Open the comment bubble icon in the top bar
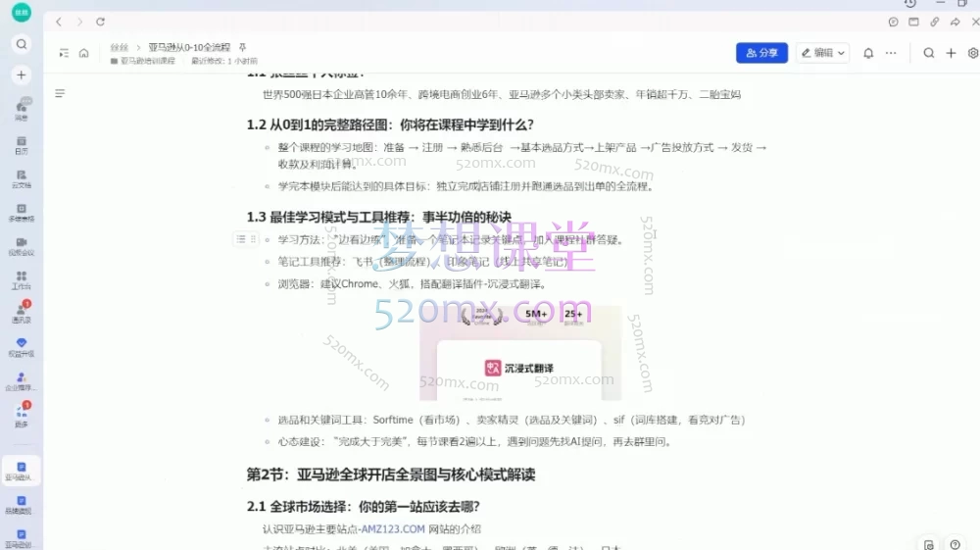Screen dimensions: 980x550 click(893, 22)
